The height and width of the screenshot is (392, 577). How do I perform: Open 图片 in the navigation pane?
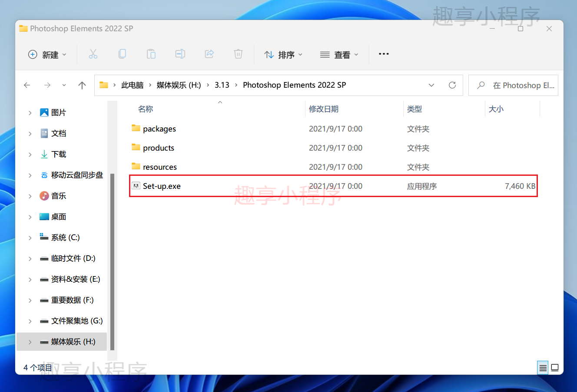coord(59,112)
